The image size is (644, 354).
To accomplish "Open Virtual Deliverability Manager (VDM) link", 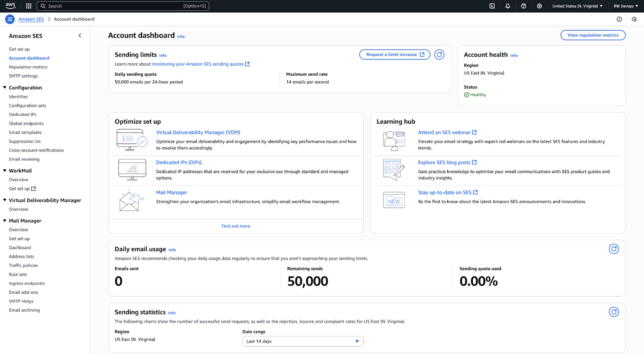I will (x=198, y=132).
